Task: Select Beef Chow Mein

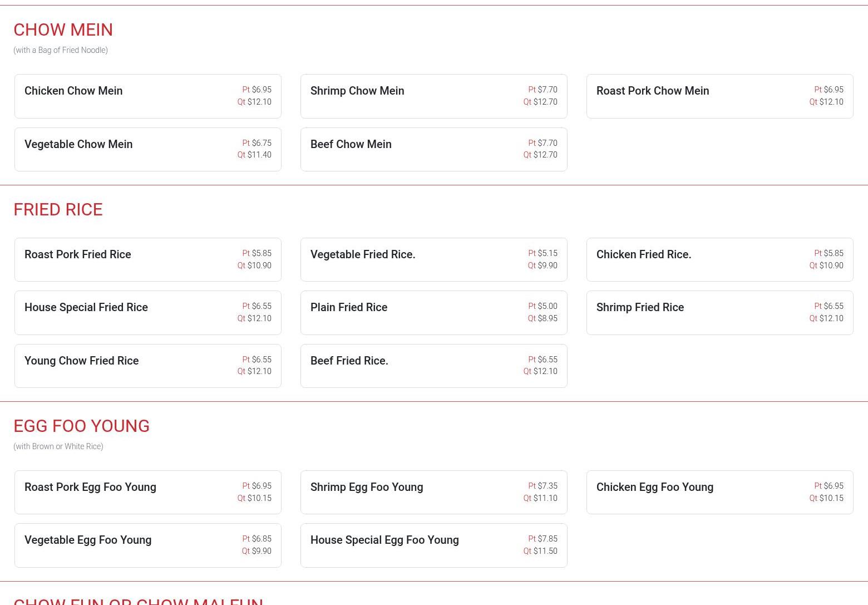Action: (433, 149)
